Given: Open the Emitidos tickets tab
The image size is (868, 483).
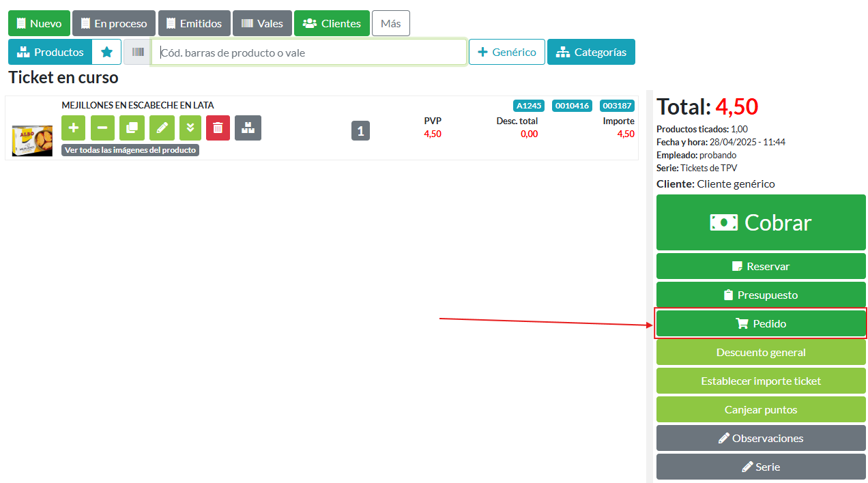Looking at the screenshot, I should [x=194, y=23].
